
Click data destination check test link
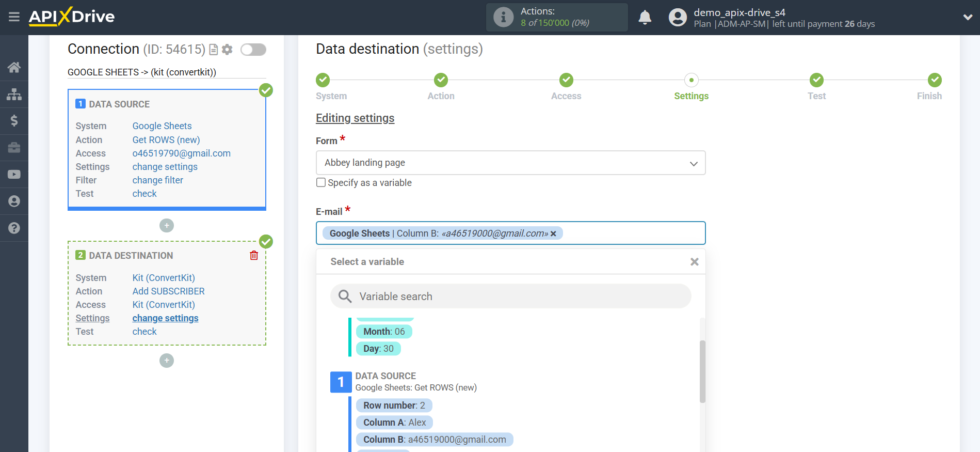coord(144,332)
